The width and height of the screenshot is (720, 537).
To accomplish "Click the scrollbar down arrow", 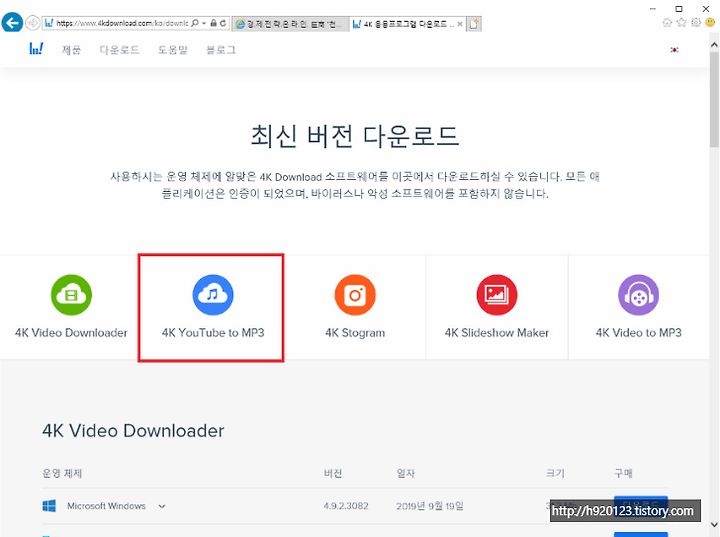I will (x=714, y=524).
